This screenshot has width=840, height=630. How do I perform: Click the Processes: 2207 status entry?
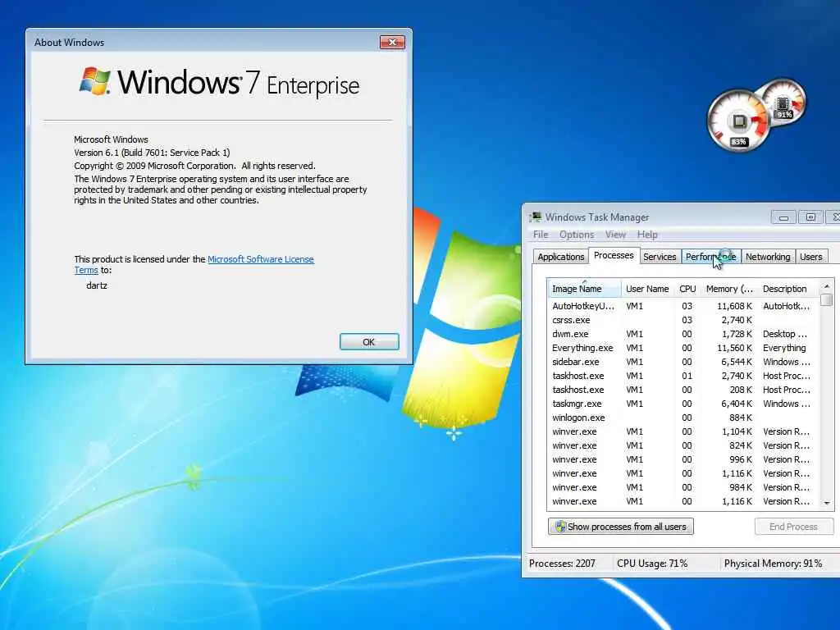coord(562,564)
